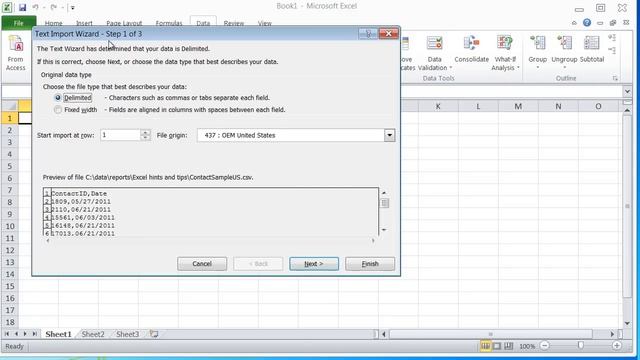
Task: Click the Redo icon in Quick Access toolbar
Action: [x=54, y=7]
